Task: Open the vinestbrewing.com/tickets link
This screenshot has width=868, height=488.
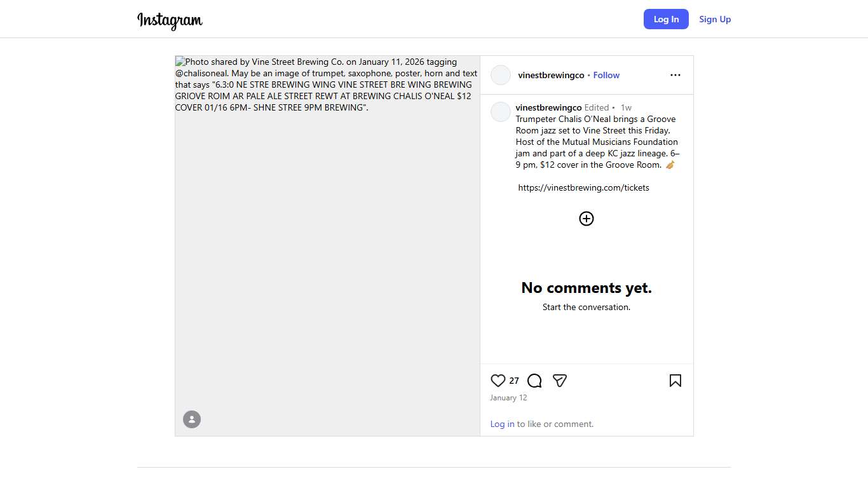Action: coord(583,187)
